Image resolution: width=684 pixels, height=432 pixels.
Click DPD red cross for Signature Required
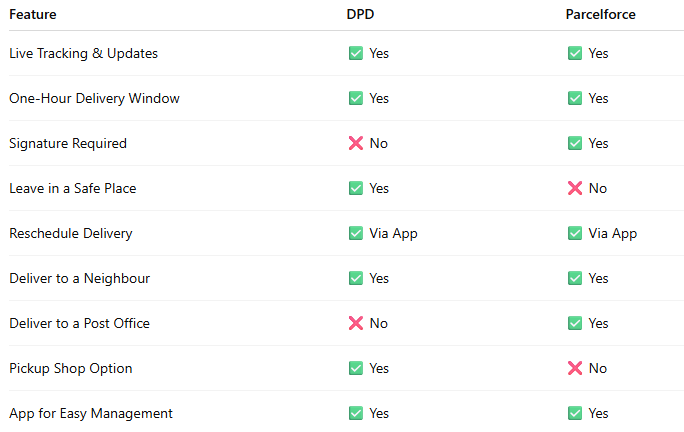click(x=355, y=143)
